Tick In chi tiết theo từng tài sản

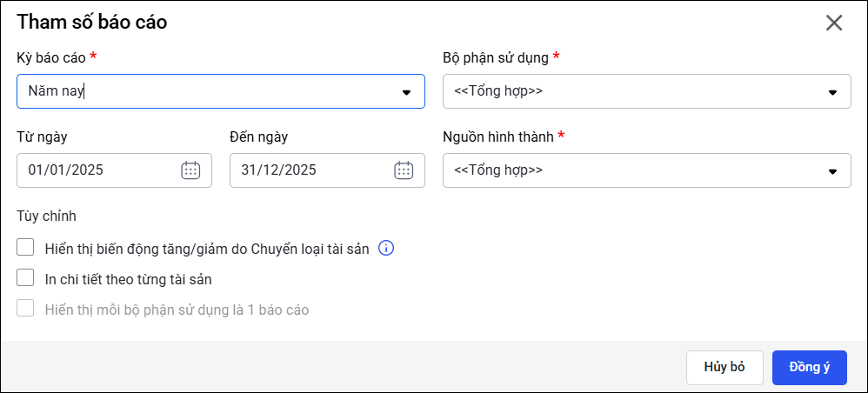point(25,279)
